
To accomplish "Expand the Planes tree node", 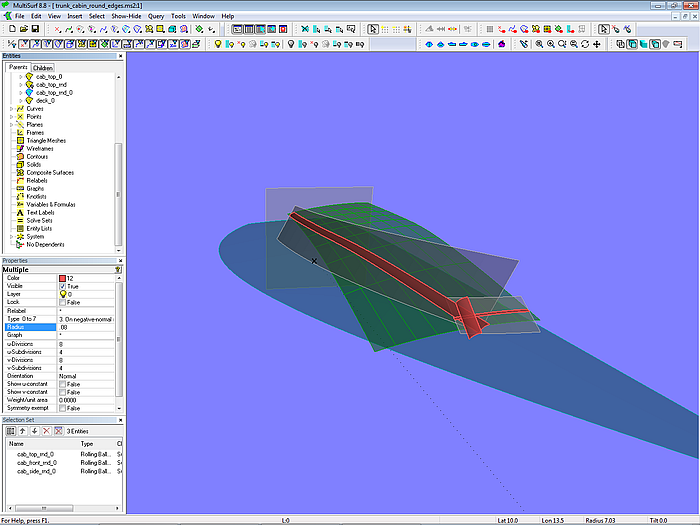I will click(x=11, y=124).
